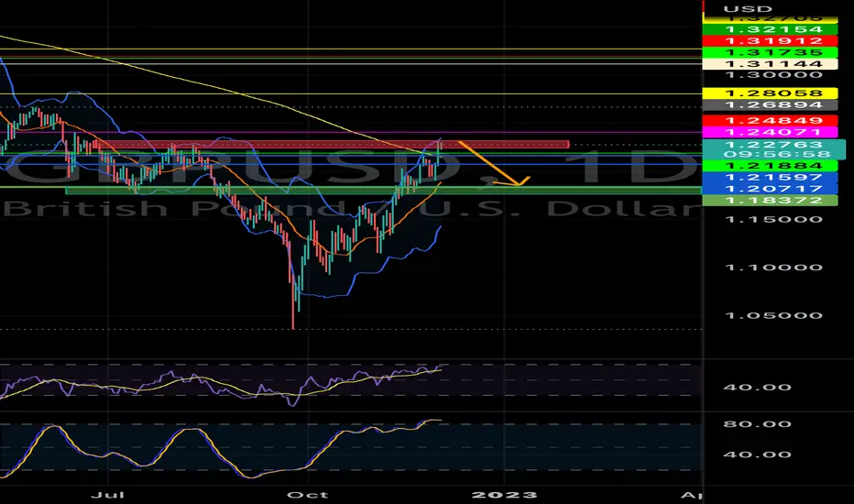The width and height of the screenshot is (854, 504).
Task: Select the 1.26894 gray price label
Action: click(x=770, y=105)
